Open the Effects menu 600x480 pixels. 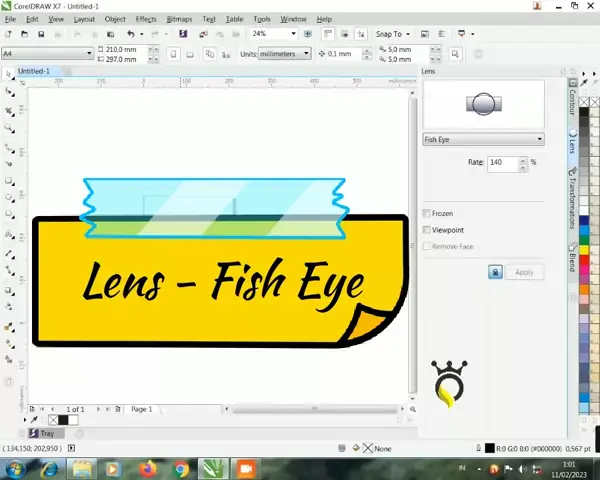pos(146,19)
